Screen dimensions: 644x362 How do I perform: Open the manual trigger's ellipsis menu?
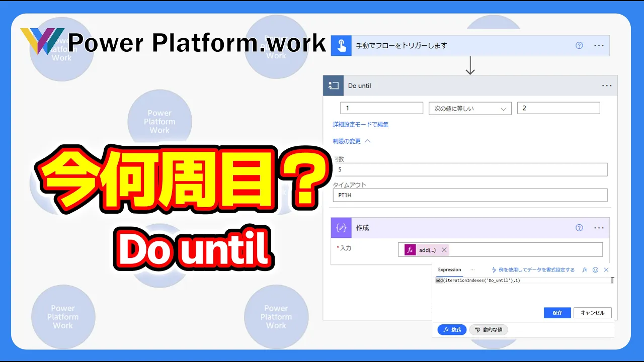point(599,45)
